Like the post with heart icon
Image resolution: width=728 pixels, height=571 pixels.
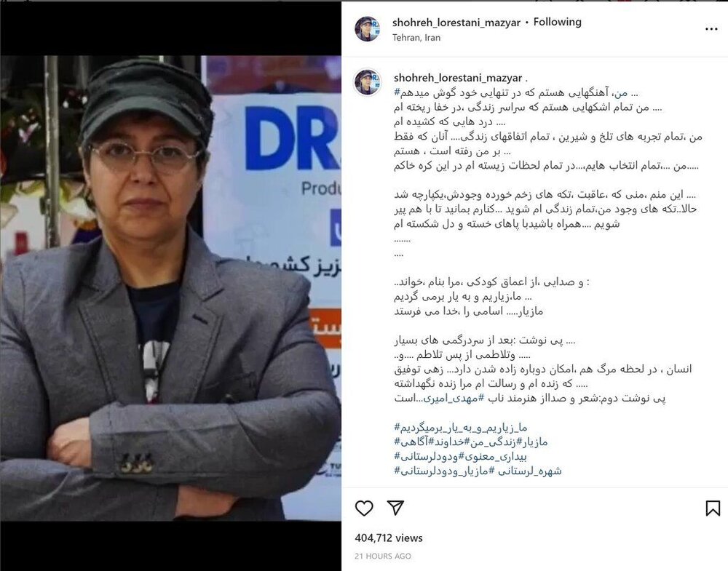pyautogui.click(x=364, y=508)
